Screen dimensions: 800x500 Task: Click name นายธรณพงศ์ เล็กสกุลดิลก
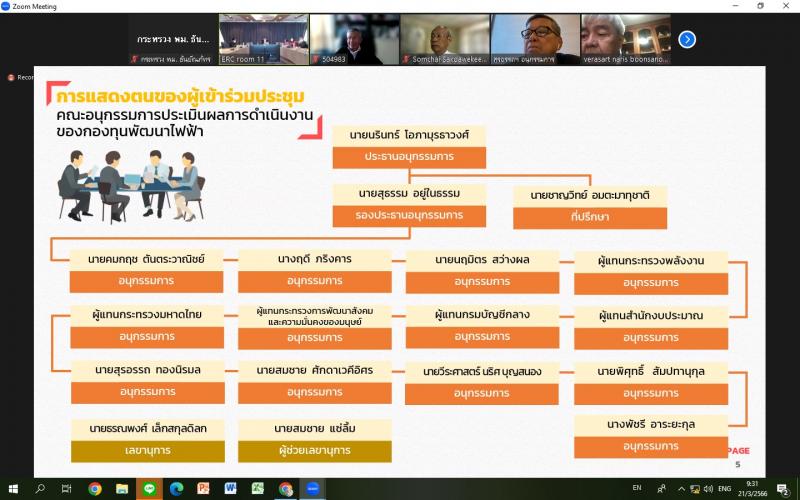(147, 429)
